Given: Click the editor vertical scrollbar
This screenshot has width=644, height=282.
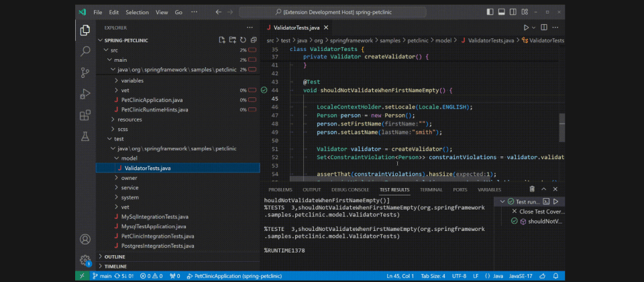Looking at the screenshot, I should click(x=562, y=128).
